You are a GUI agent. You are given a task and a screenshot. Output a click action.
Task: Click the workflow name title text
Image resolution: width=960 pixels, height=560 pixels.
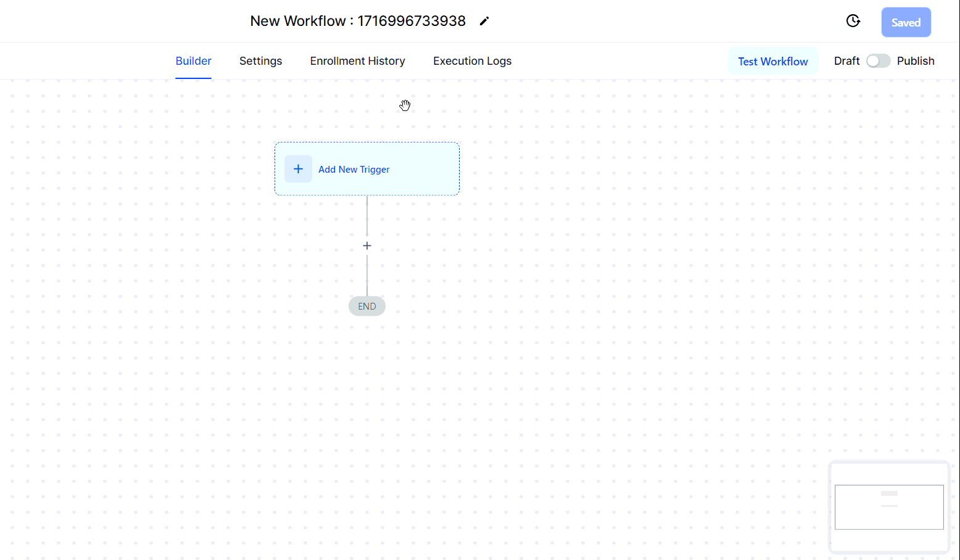click(358, 21)
